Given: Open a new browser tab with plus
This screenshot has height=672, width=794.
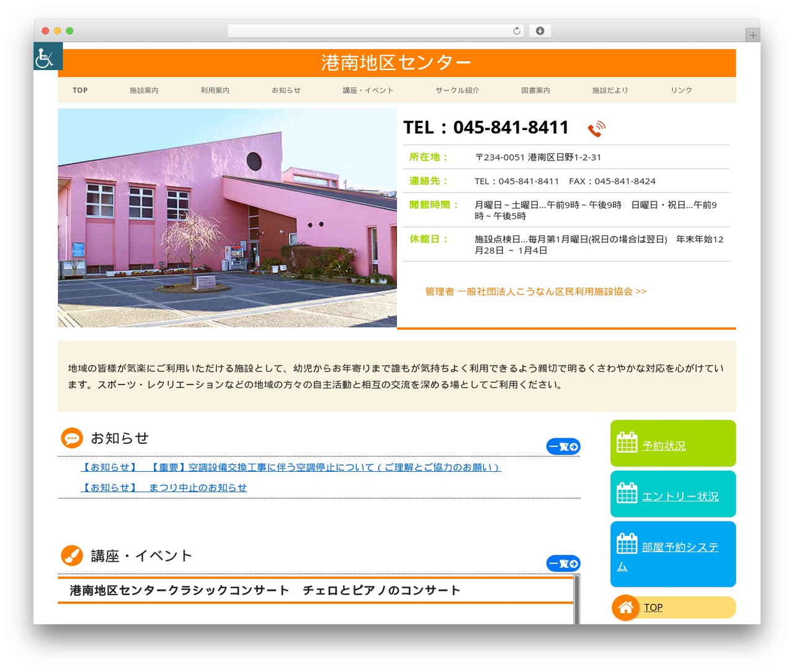Looking at the screenshot, I should click(x=752, y=35).
